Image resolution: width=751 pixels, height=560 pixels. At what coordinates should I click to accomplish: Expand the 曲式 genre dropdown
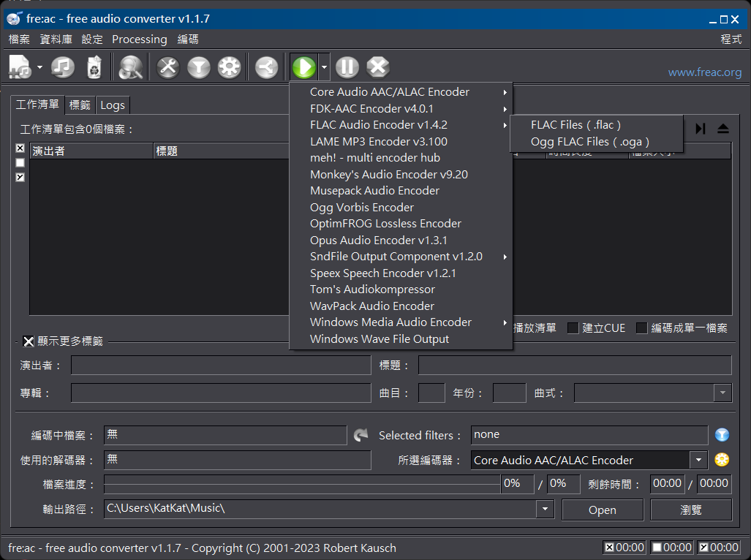click(x=723, y=393)
